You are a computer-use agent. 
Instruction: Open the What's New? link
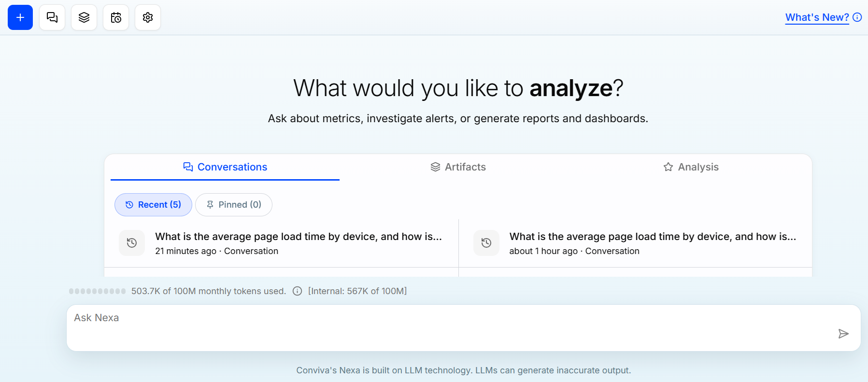point(817,17)
